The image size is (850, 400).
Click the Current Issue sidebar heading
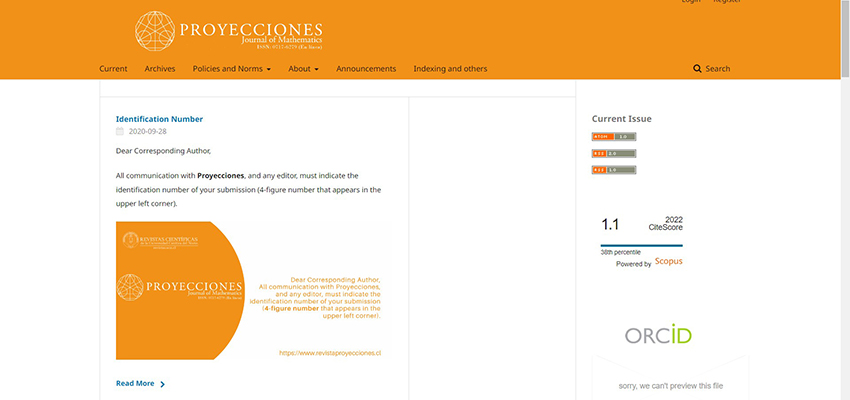point(621,119)
